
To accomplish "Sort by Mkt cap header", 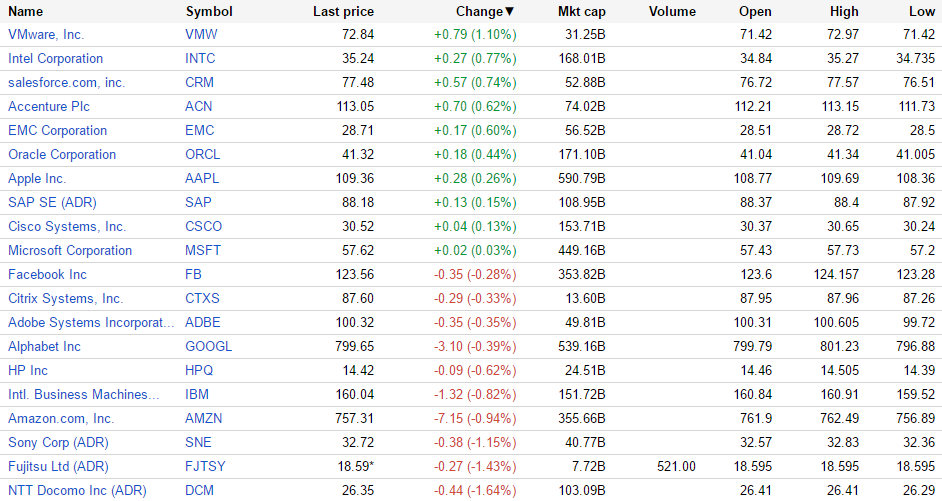I will click(581, 11).
